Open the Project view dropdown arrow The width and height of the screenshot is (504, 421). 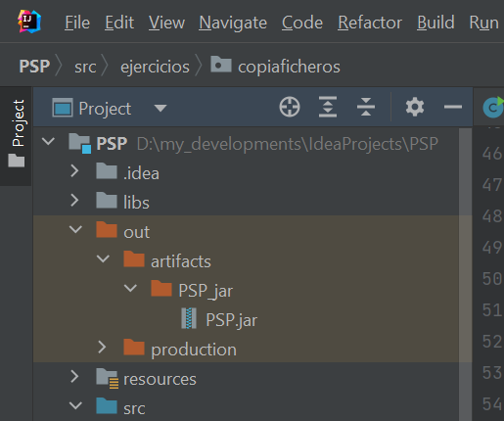point(160,108)
